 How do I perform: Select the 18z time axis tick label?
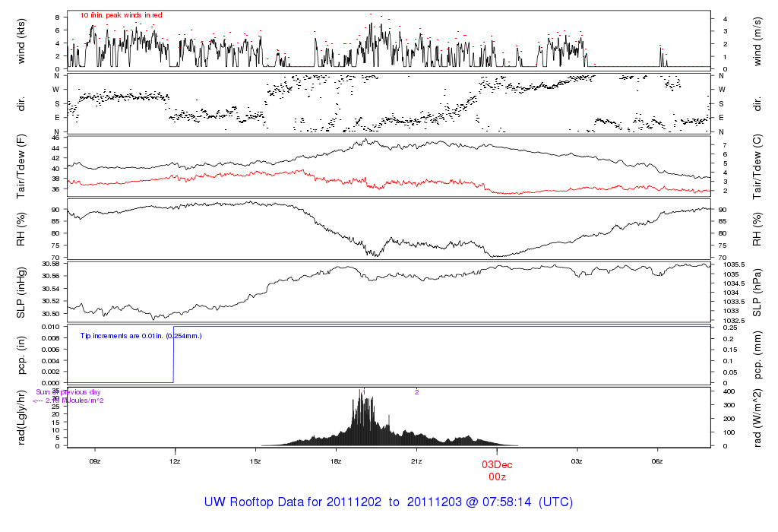coord(336,461)
